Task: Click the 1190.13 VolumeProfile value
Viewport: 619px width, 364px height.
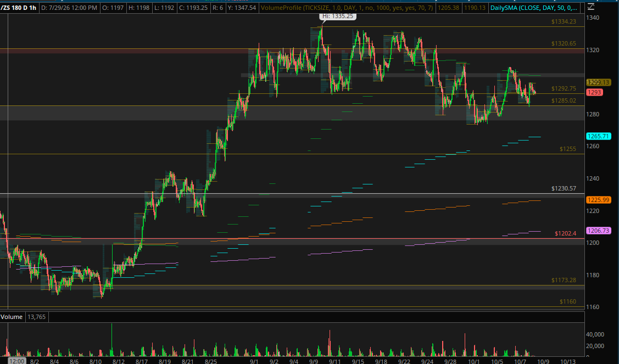Action: [x=475, y=8]
